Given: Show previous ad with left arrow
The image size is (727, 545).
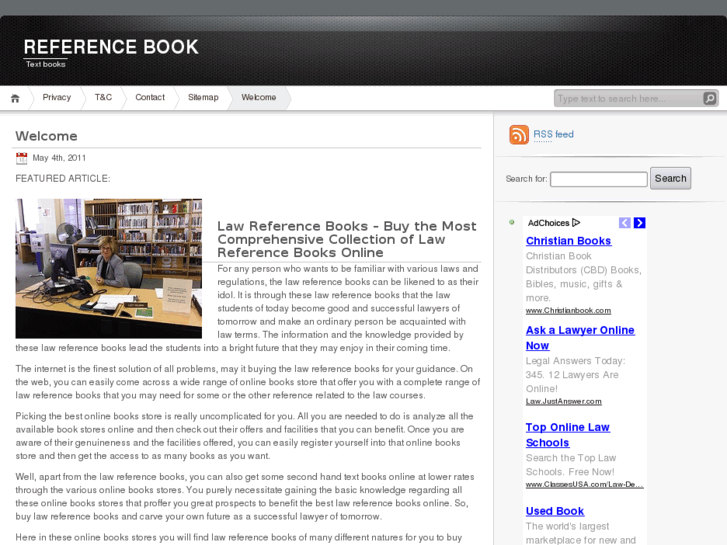Looking at the screenshot, I should pyautogui.click(x=625, y=223).
